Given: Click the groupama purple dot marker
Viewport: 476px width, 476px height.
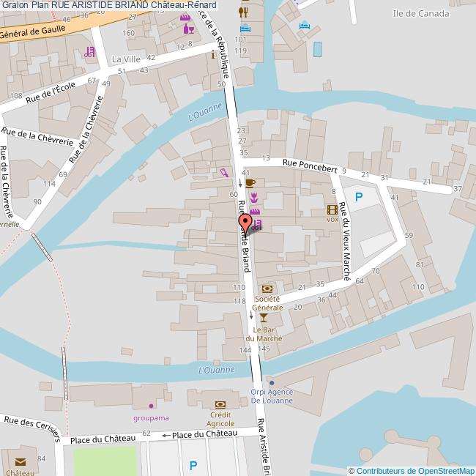Looking at the screenshot, I should (x=151, y=406).
